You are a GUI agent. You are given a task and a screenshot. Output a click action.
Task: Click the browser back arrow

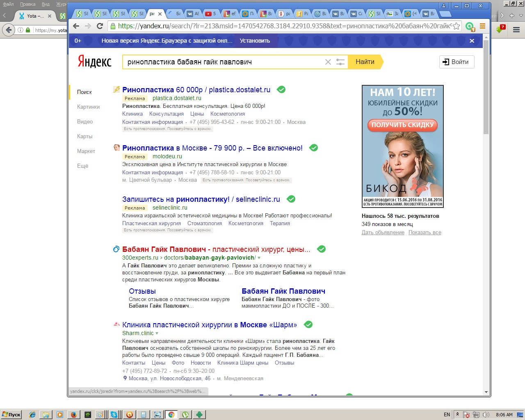(76, 26)
